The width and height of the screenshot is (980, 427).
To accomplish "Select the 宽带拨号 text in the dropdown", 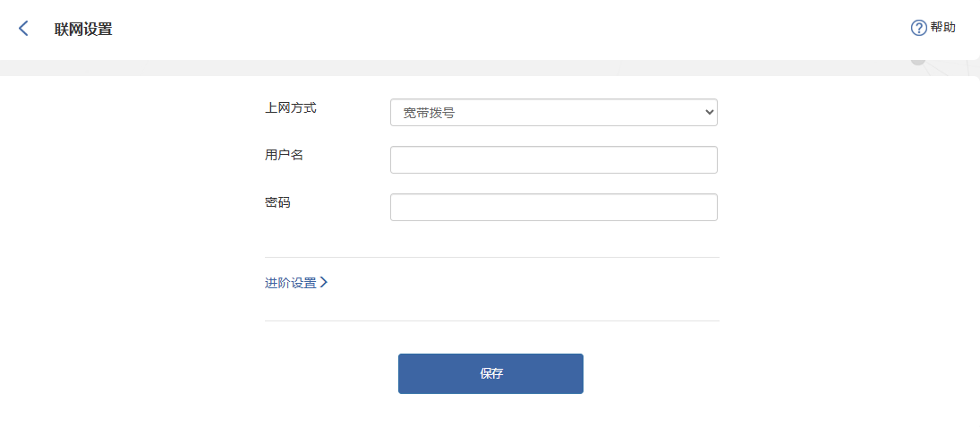I will pos(429,113).
